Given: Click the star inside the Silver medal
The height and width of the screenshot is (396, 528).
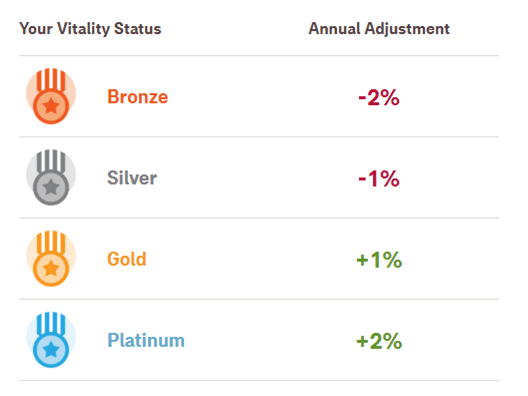Looking at the screenshot, I should click(x=51, y=187).
